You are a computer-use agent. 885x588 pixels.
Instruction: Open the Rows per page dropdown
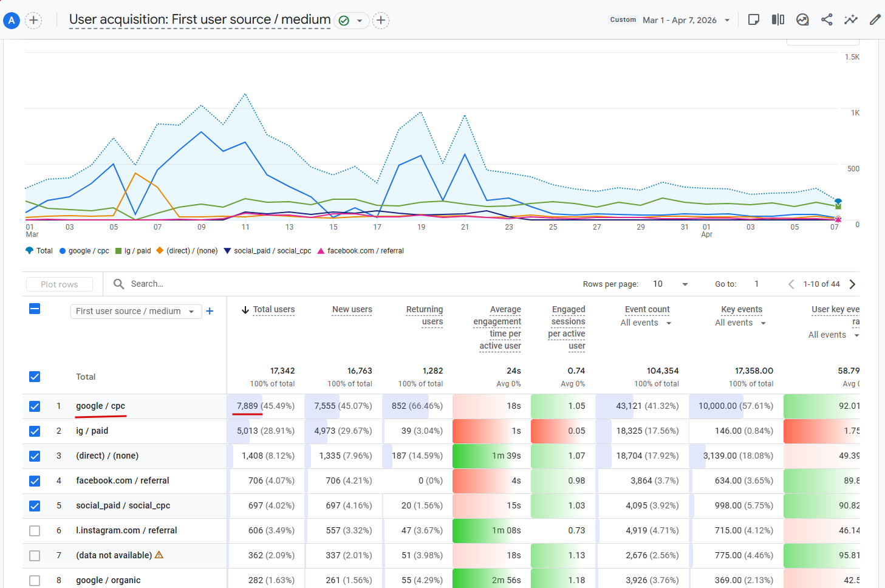tap(670, 284)
